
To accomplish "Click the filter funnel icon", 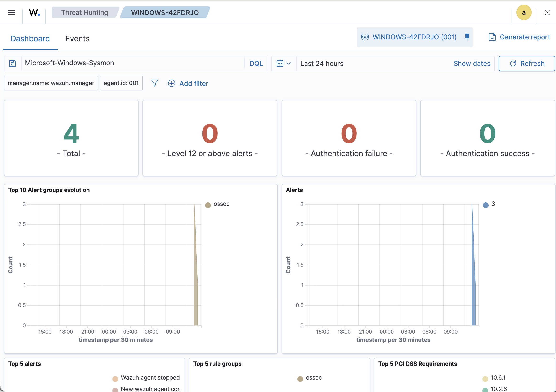I will [154, 83].
